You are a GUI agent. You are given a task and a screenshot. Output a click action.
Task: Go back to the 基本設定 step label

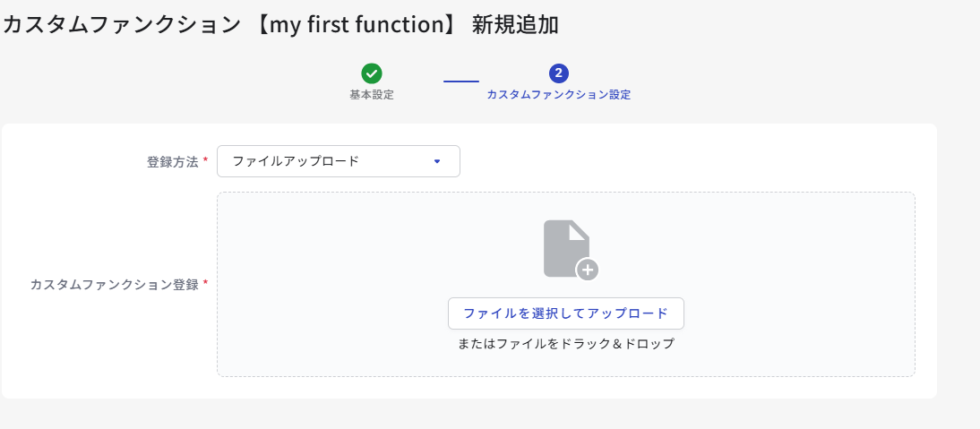(371, 95)
